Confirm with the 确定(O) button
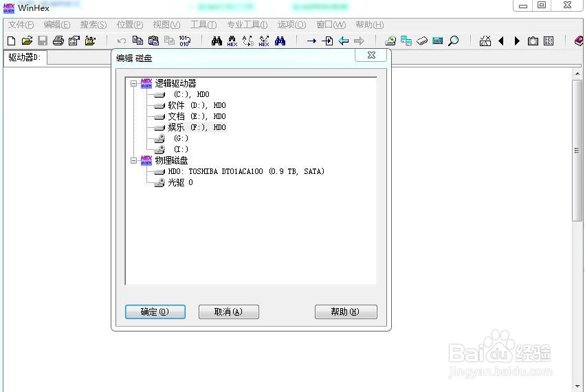Viewport: 585px width, 392px height. click(x=155, y=312)
